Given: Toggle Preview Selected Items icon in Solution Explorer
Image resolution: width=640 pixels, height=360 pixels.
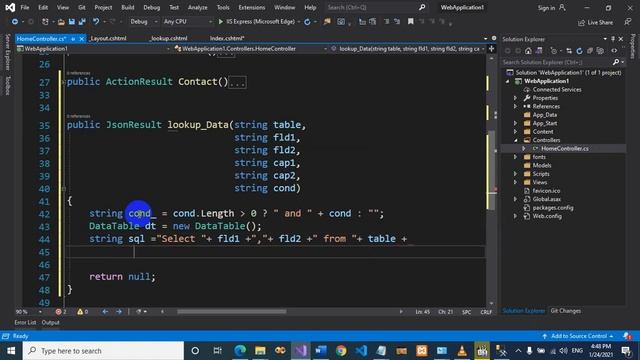Looking at the screenshot, I should [614, 51].
